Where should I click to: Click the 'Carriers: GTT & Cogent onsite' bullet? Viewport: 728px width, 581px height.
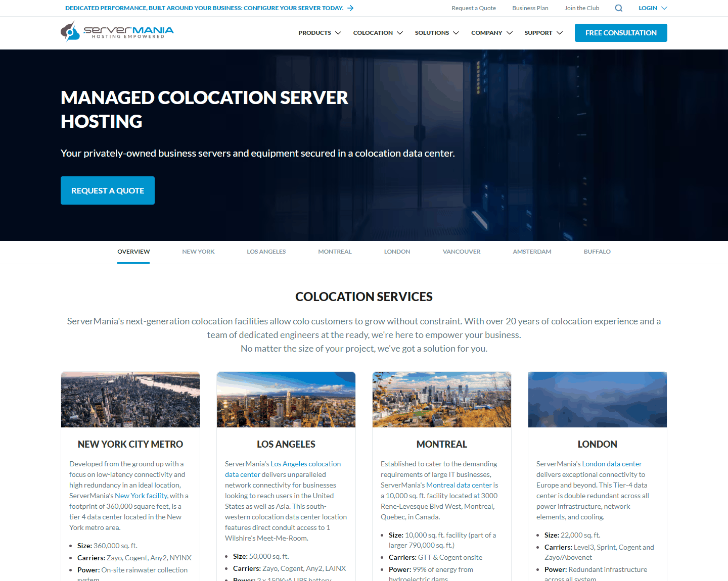[x=435, y=557]
